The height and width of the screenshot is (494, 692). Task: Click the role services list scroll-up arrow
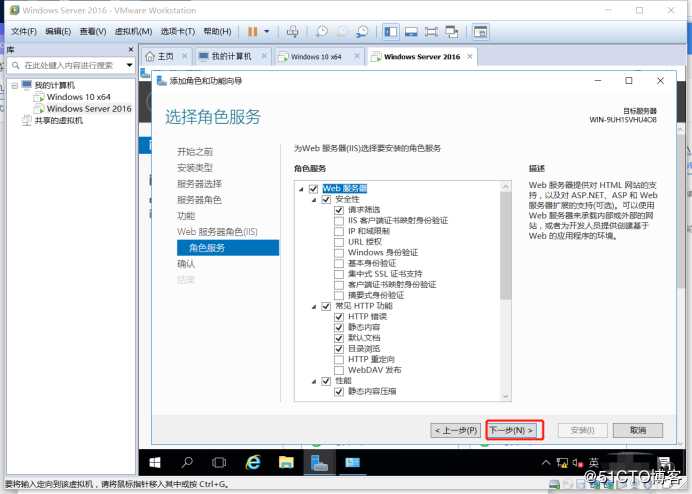pyautogui.click(x=506, y=186)
